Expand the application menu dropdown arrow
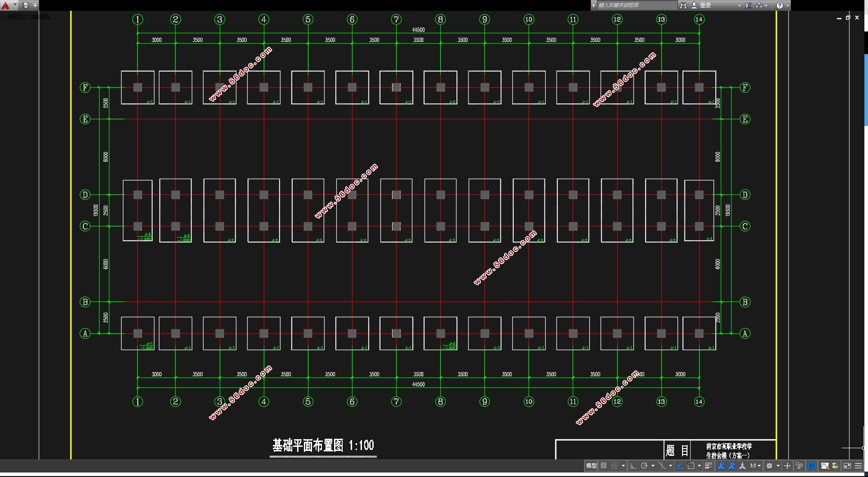Viewport: 868px width, 477px height. 15,5
